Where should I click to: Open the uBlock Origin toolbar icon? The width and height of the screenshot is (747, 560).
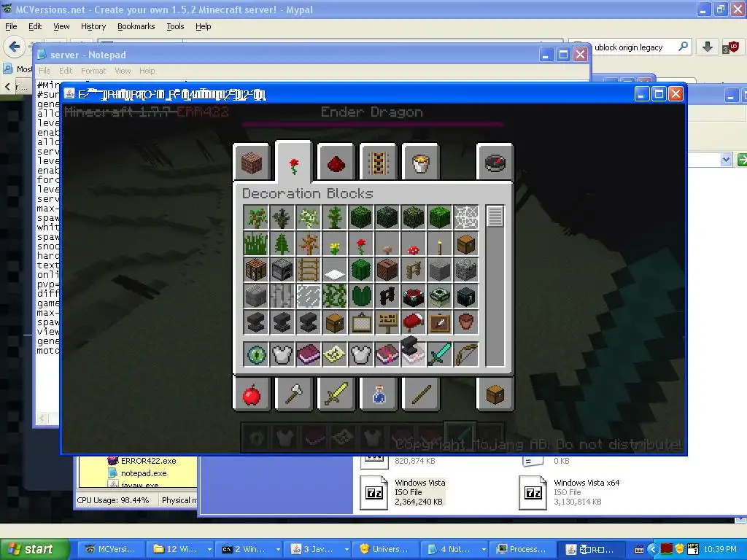[x=731, y=47]
